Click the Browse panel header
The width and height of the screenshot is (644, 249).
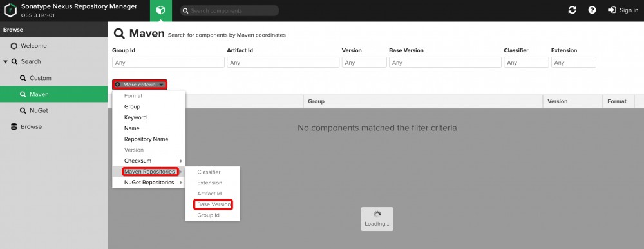pos(54,30)
